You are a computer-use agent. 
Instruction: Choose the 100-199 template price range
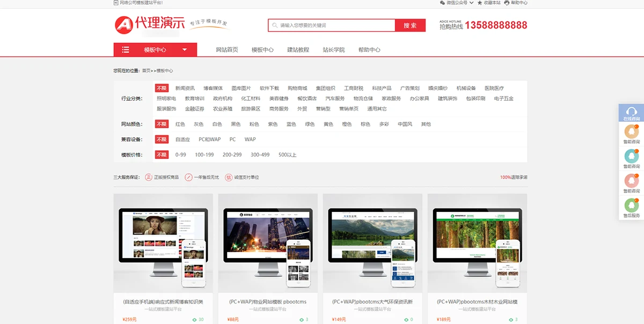pos(204,155)
